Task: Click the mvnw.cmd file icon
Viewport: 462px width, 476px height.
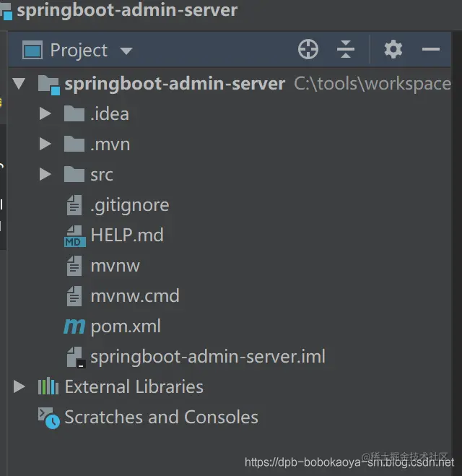Action: [74, 296]
